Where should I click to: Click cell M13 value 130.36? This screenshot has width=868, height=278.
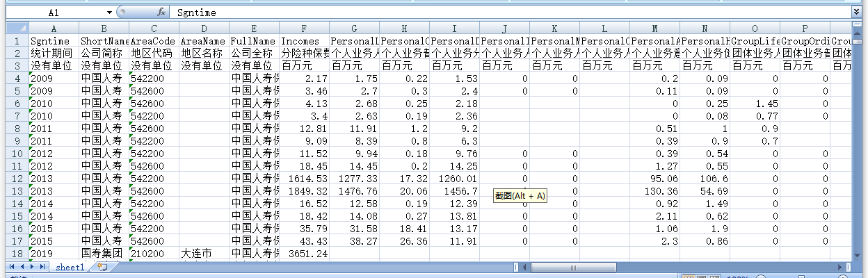click(655, 191)
